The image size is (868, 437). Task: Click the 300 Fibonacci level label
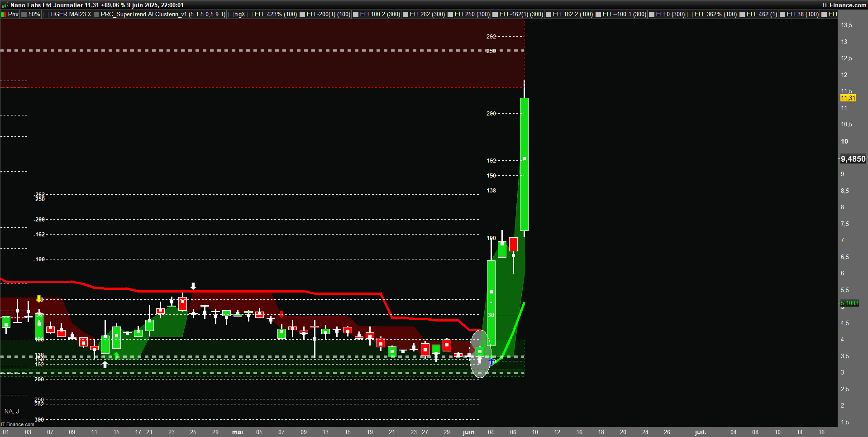pos(39,420)
